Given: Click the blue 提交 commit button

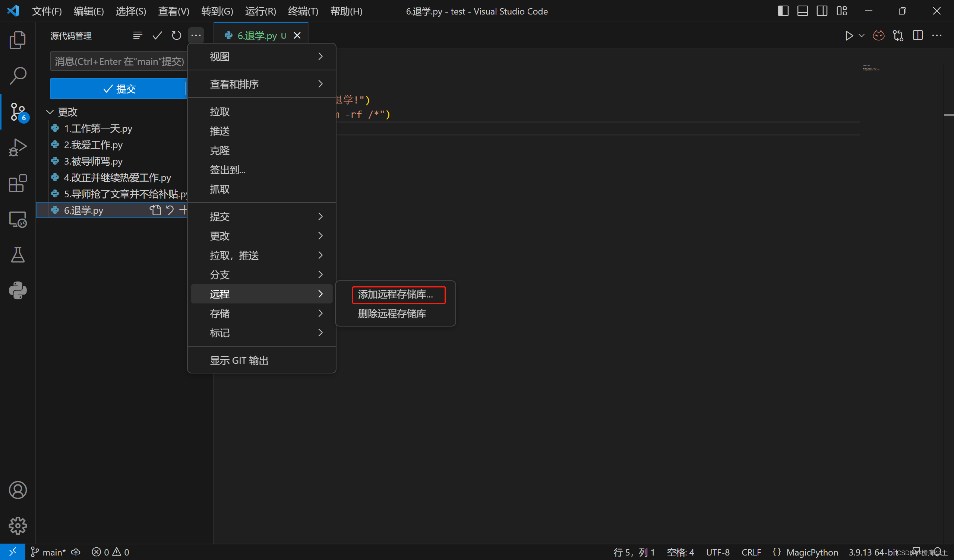Looking at the screenshot, I should click(118, 89).
